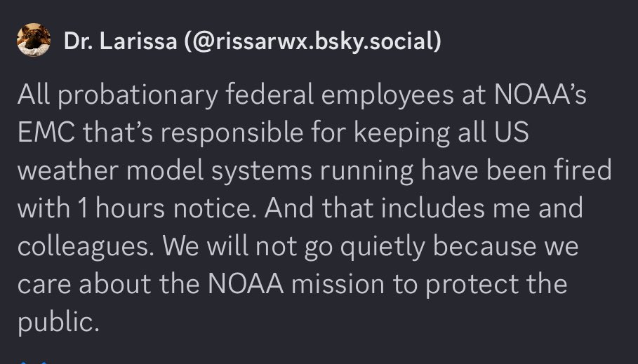
Task: Click the word "colleagues." in the post
Action: pyautogui.click(x=86, y=246)
